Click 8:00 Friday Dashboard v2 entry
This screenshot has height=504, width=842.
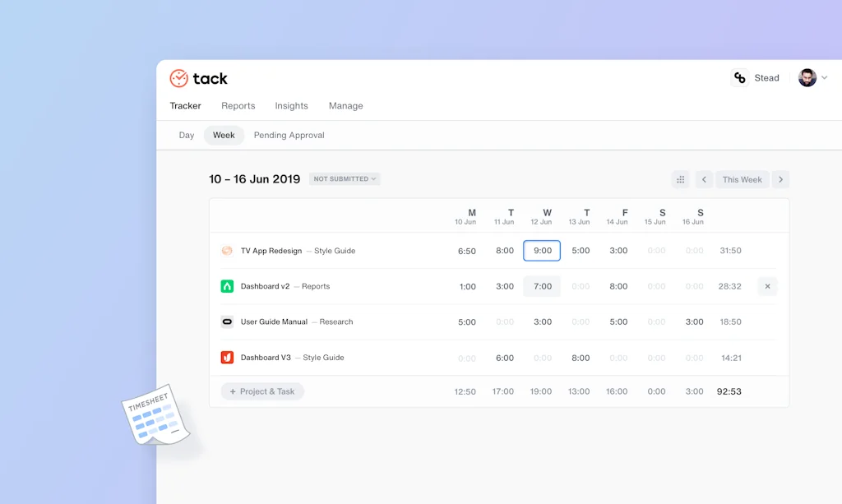pos(618,287)
